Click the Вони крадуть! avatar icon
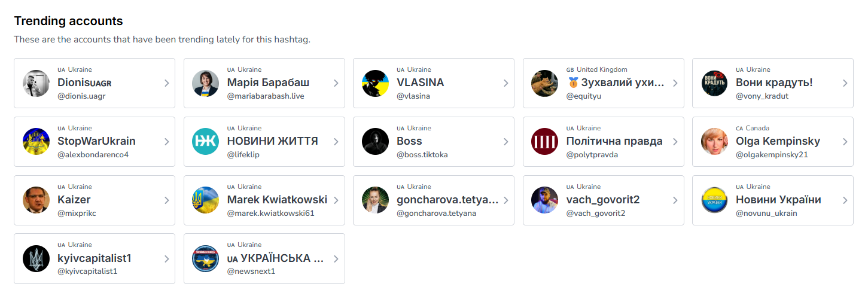This screenshot has height=299, width=868. pyautogui.click(x=714, y=83)
